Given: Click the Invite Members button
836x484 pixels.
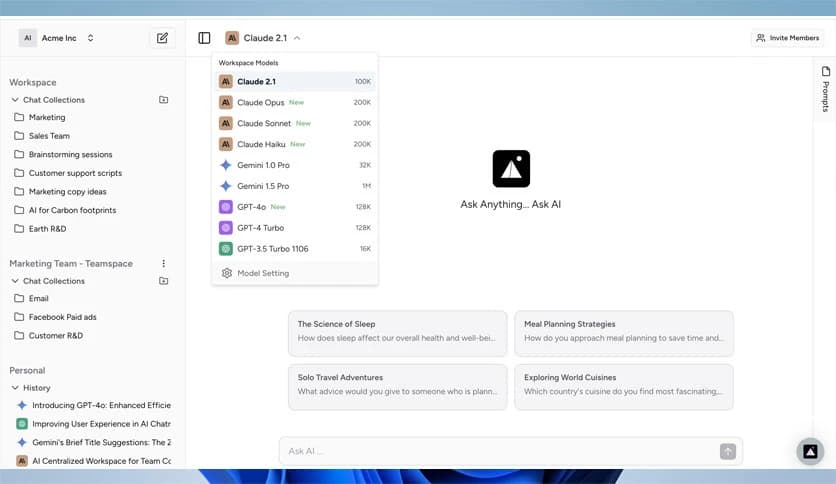Looking at the screenshot, I should point(787,38).
